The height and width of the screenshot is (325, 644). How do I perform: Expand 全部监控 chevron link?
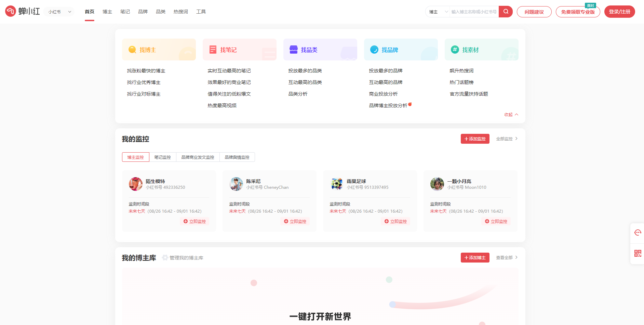507,139
